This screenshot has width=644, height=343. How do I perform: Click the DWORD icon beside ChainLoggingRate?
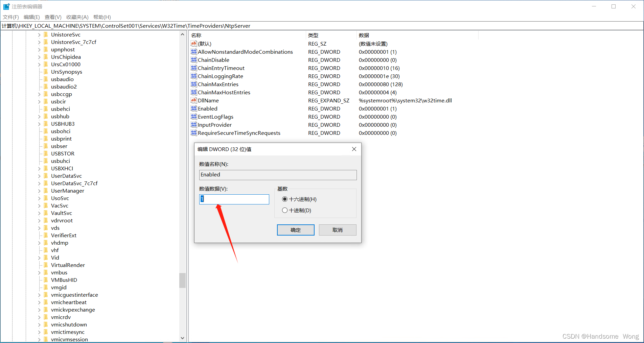pos(194,76)
